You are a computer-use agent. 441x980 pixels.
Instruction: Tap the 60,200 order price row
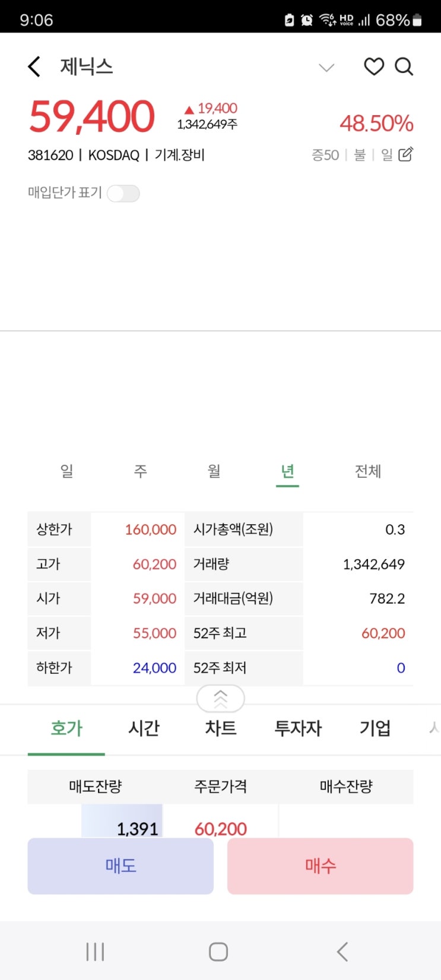pos(220,827)
